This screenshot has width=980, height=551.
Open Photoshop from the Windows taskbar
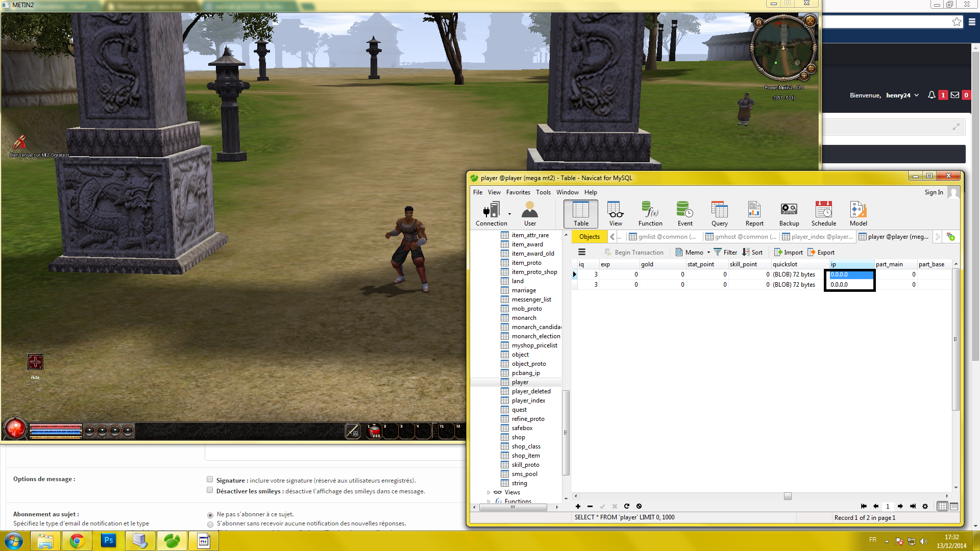click(x=108, y=541)
